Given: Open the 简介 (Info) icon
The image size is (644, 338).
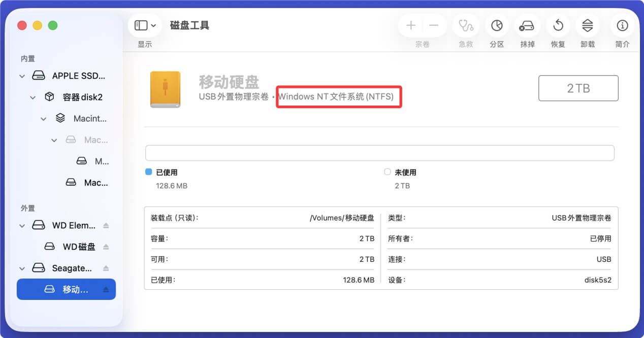Looking at the screenshot, I should (622, 25).
